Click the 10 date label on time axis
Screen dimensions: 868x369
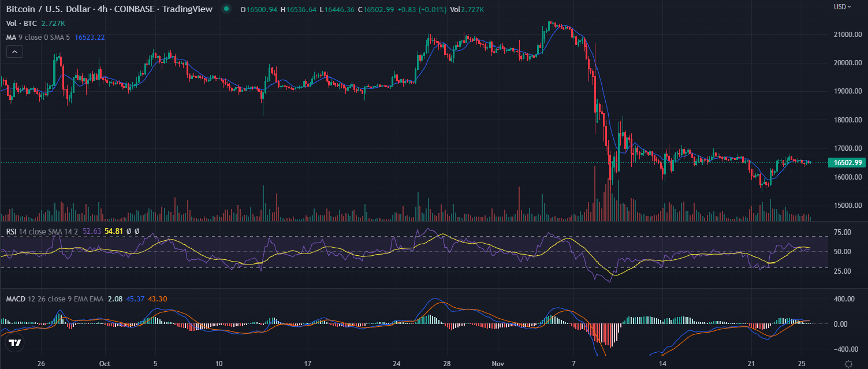coord(219,364)
